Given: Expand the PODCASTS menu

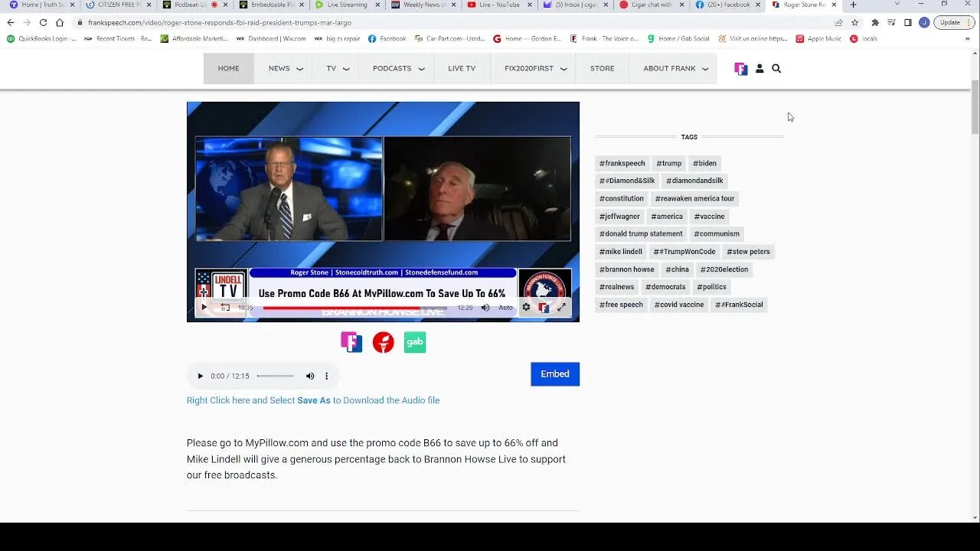Looking at the screenshot, I should pyautogui.click(x=398, y=68).
